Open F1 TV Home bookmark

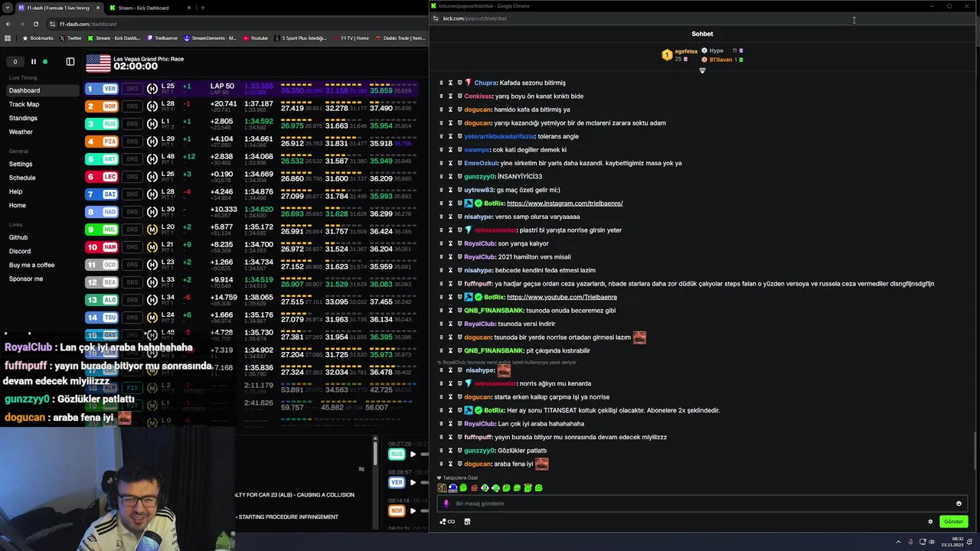click(x=351, y=37)
